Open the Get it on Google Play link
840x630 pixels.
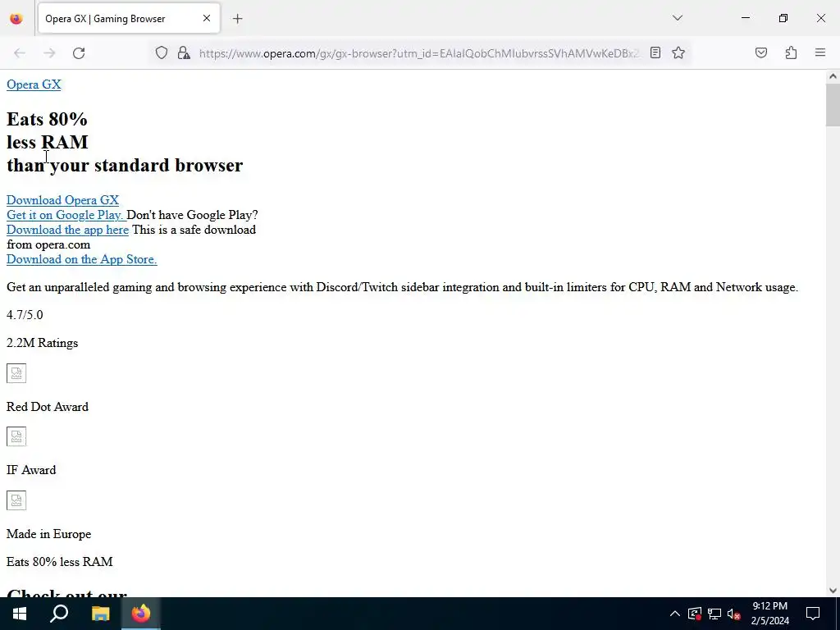pyautogui.click(x=66, y=215)
